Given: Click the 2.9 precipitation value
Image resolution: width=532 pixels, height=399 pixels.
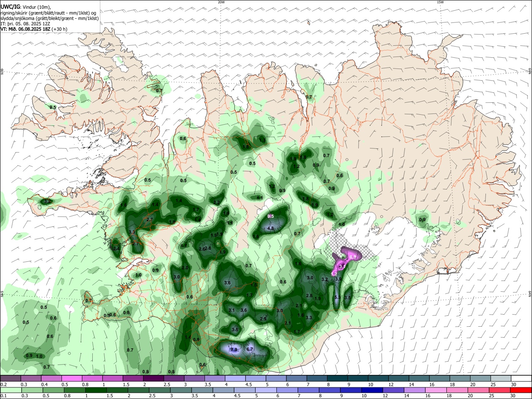Looking at the screenshot, I should coord(263,319).
